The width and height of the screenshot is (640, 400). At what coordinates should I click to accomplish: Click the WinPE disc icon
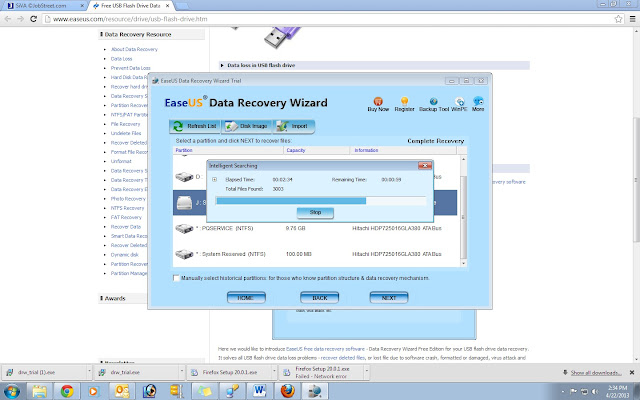click(460, 101)
